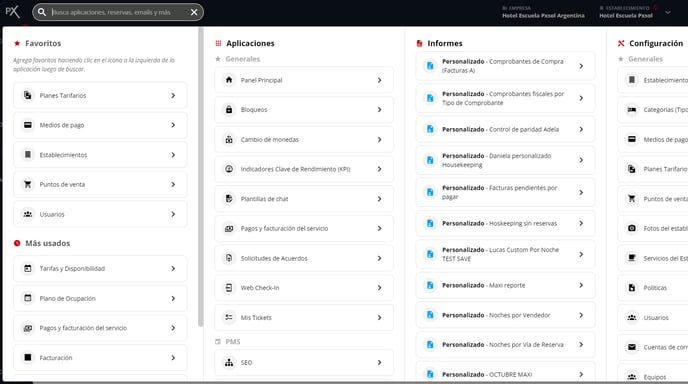Click the Panel Principal home icon
The image size is (688, 384).
coord(229,80)
